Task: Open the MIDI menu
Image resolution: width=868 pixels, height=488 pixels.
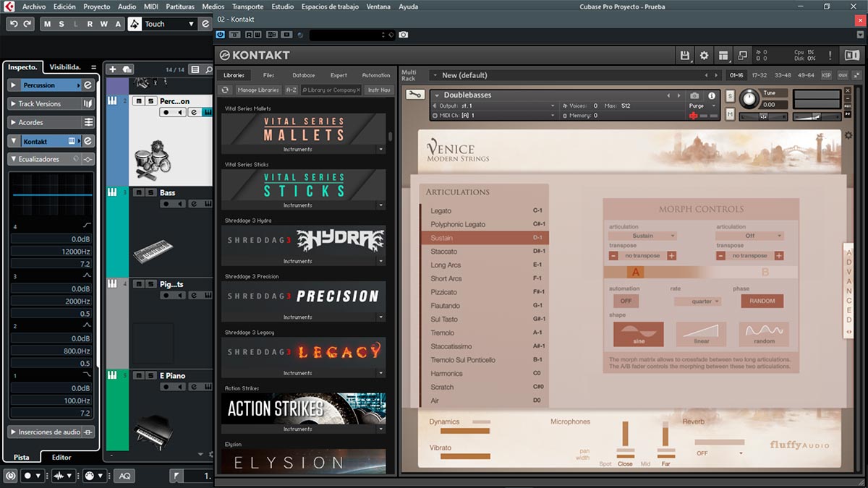Action: click(x=151, y=7)
